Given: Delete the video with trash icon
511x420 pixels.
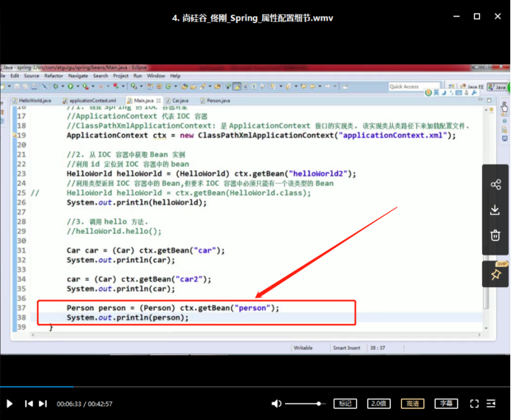Looking at the screenshot, I should (x=495, y=235).
